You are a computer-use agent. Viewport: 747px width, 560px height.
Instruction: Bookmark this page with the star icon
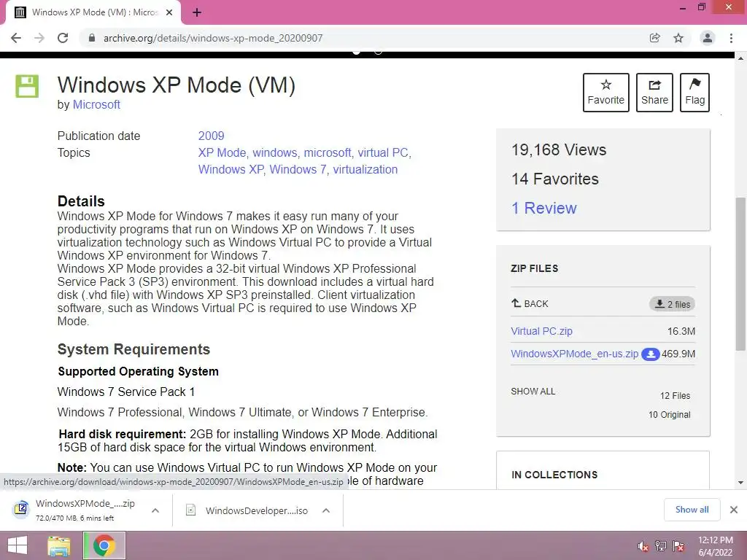[678, 38]
